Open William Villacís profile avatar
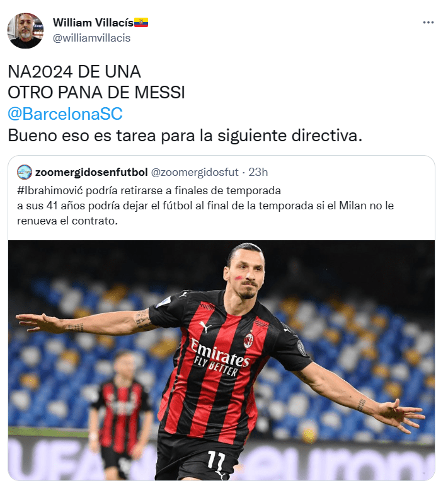 [x=25, y=30]
